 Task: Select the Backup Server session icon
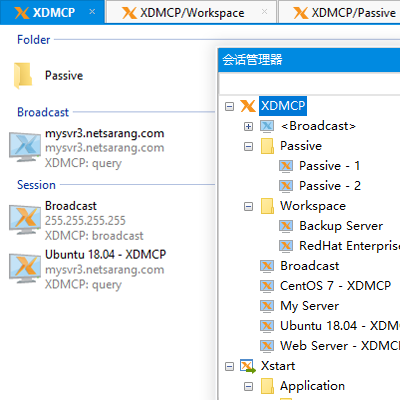[286, 226]
